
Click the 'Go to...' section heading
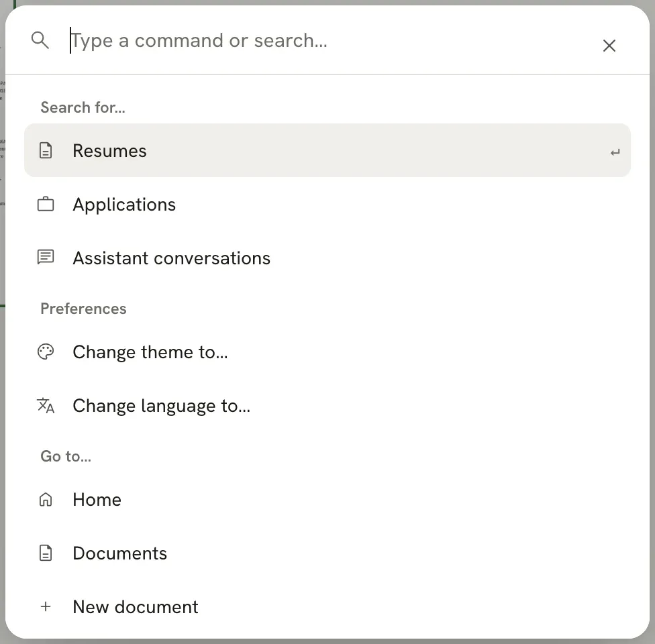pyautogui.click(x=66, y=456)
